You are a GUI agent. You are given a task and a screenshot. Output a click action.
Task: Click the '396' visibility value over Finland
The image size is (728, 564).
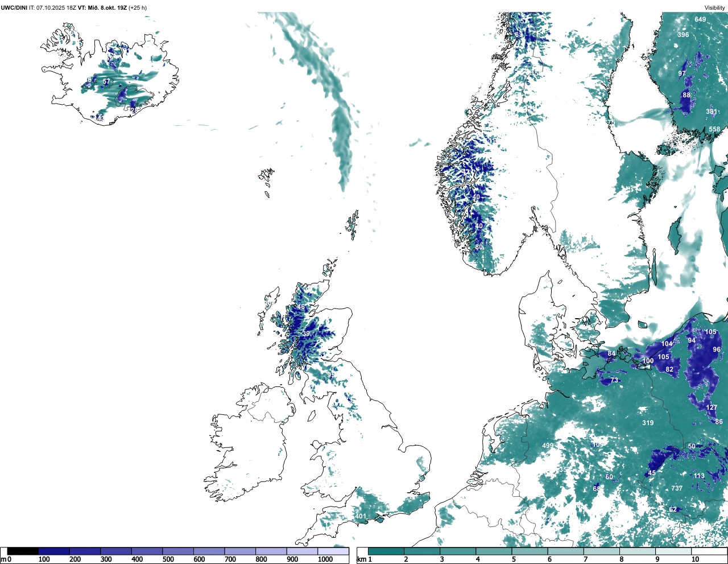click(x=683, y=35)
